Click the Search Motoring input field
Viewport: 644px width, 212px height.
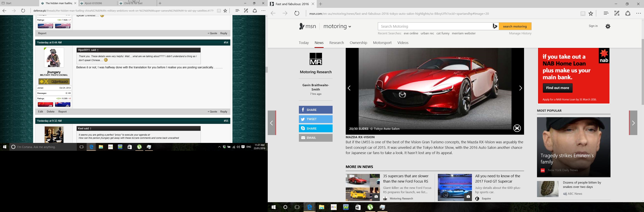click(435, 26)
